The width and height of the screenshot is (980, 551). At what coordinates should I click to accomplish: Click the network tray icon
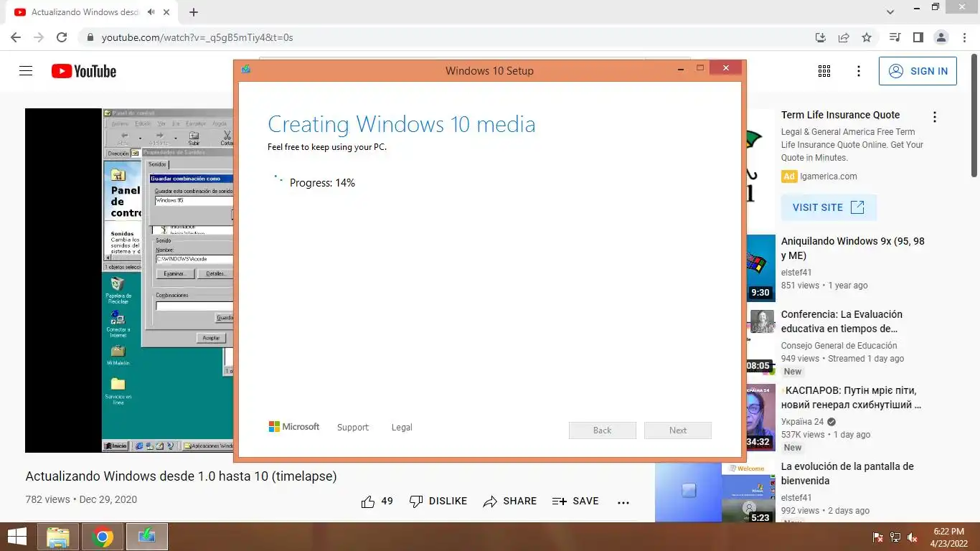coord(895,537)
